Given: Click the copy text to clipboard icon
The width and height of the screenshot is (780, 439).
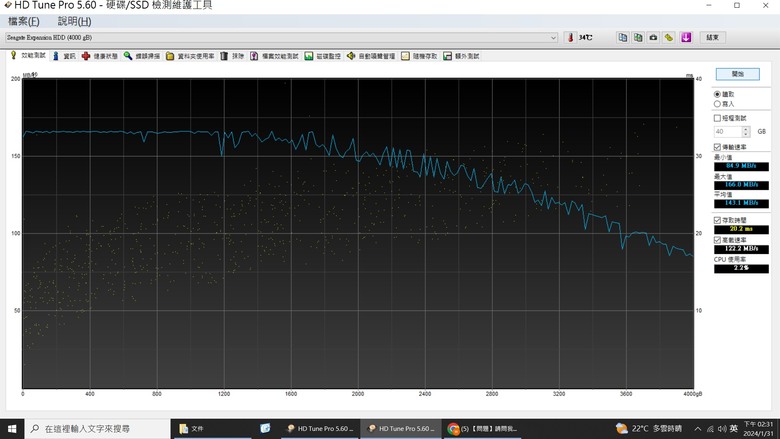Looking at the screenshot, I should point(623,37).
